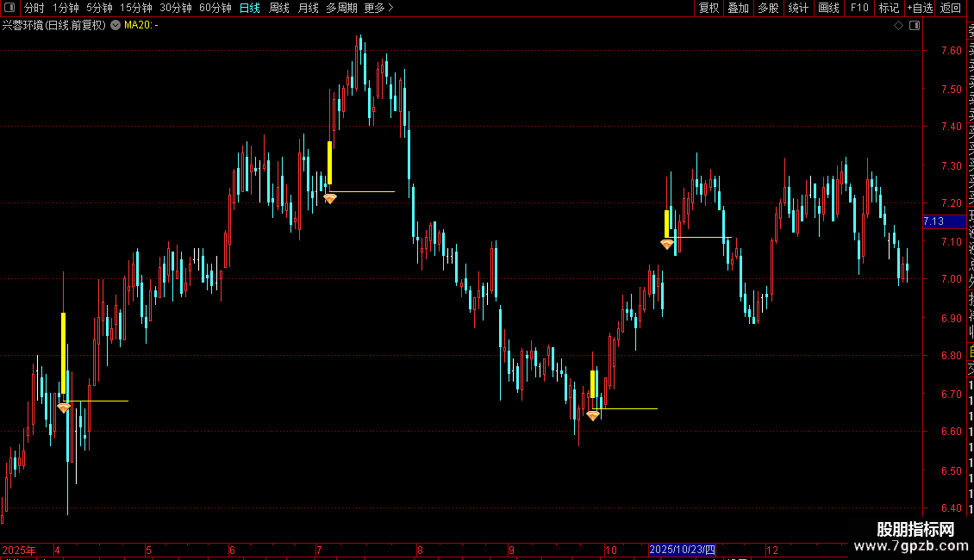Viewport: 974px width, 560px height.
Task: Select the 5分钟 period
Action: (99, 8)
